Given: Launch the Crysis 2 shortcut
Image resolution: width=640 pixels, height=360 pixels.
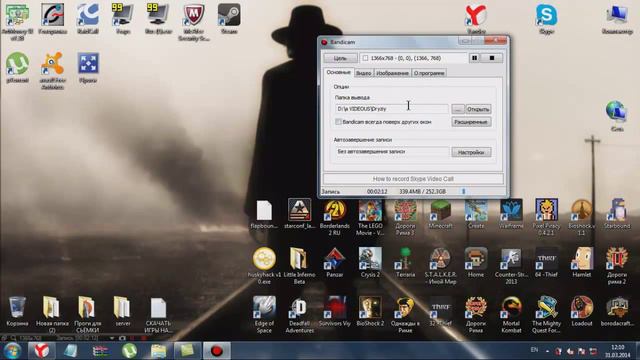Looking at the screenshot, I should [370, 262].
